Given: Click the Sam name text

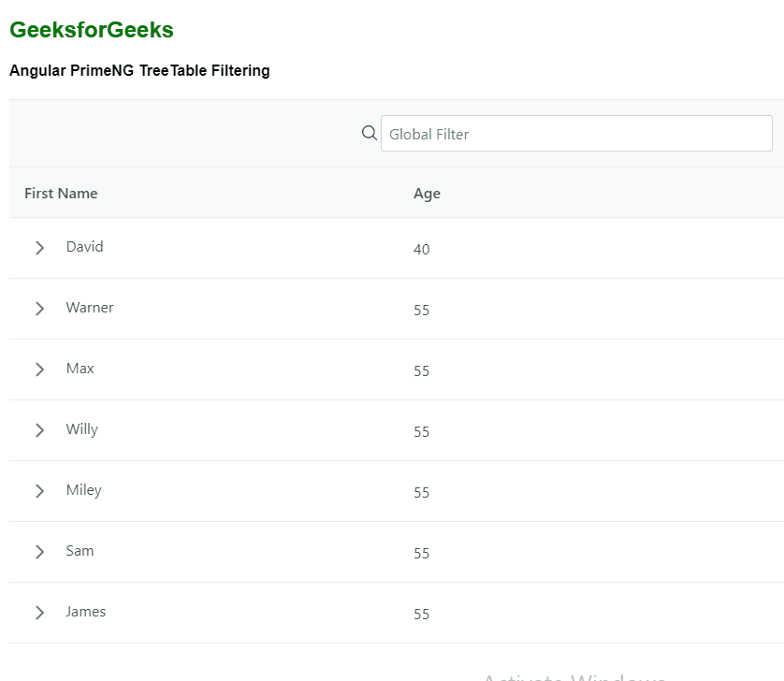Looking at the screenshot, I should point(80,551).
